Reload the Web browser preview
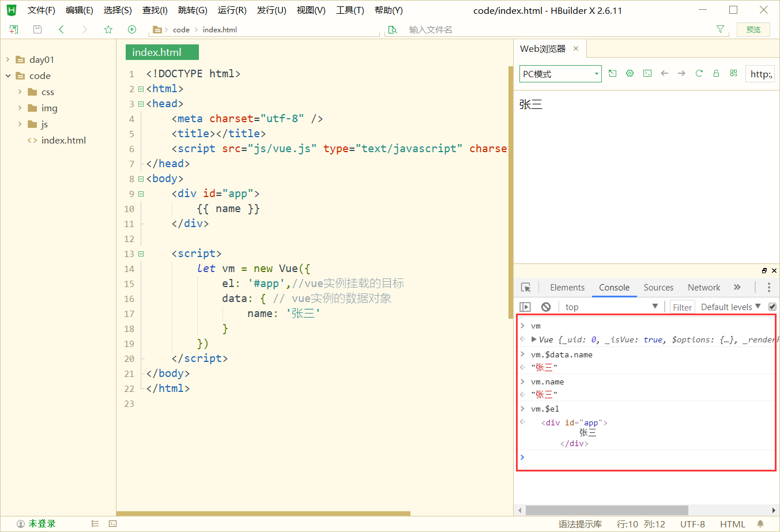Screen dimensions: 780x532 (699, 73)
